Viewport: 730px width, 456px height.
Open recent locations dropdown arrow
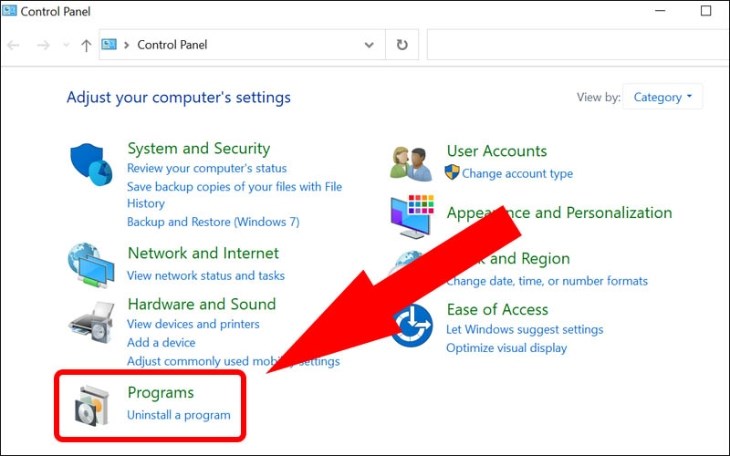click(66, 45)
